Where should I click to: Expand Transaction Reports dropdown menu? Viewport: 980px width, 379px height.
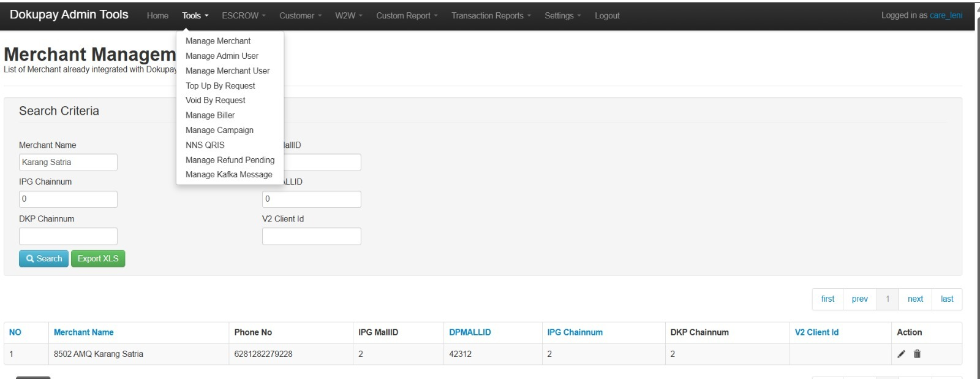491,15
